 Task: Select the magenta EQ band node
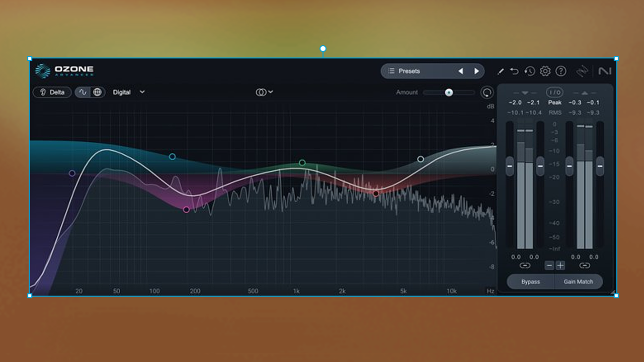[x=187, y=209]
